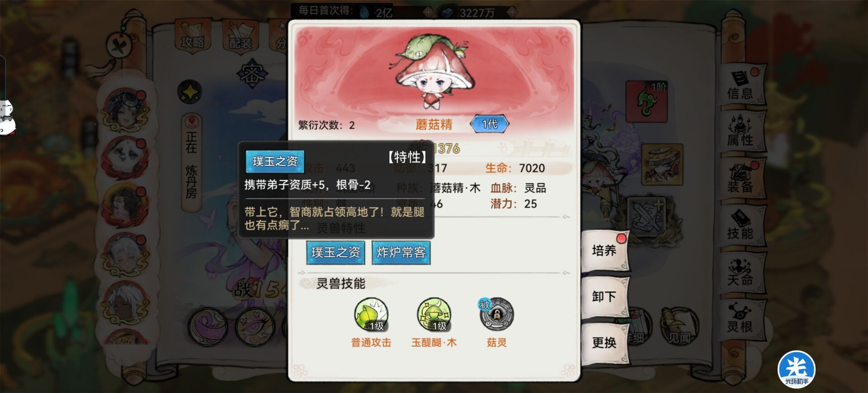Select the 普通攻击 skill icon

[x=371, y=315]
